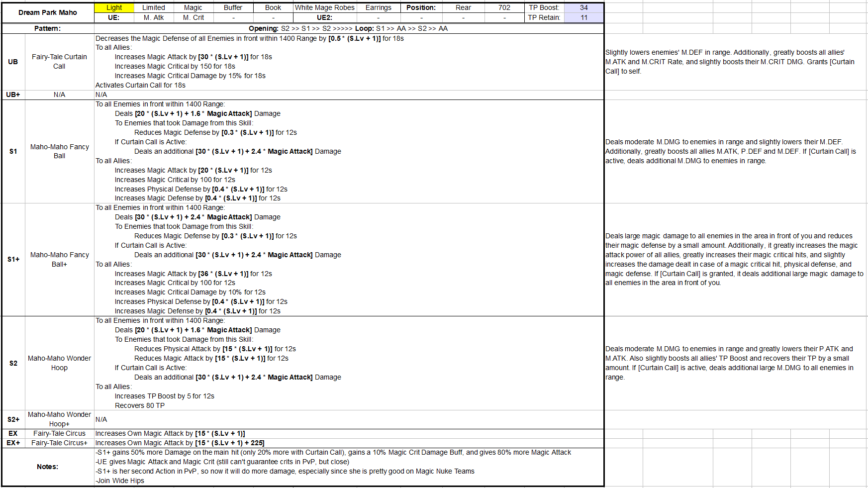Click the "UE2:" label cell
The height and width of the screenshot is (488, 868).
(x=325, y=17)
